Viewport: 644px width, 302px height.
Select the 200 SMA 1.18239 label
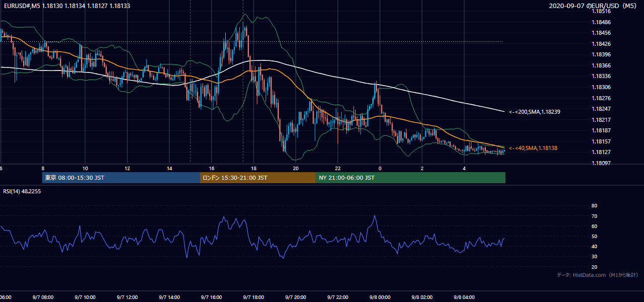coord(535,112)
